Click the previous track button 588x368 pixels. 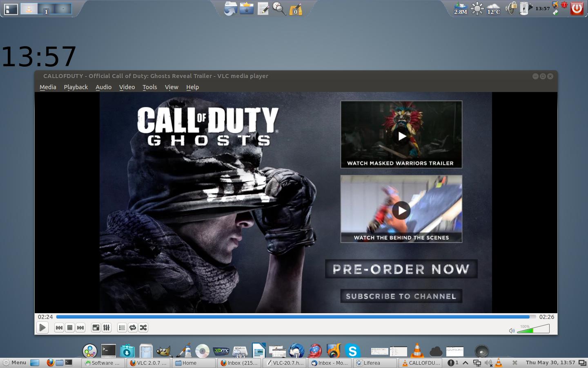click(59, 328)
